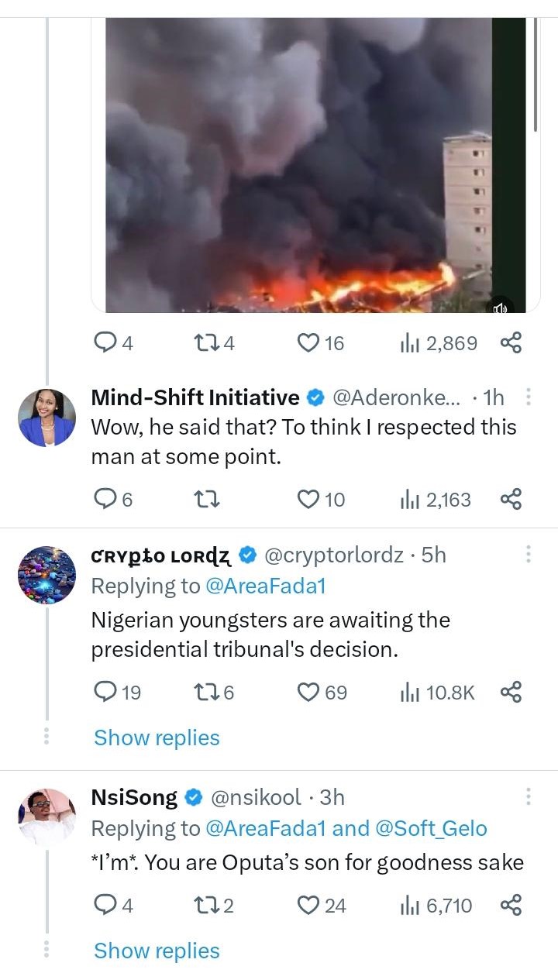View analytics for cryptorlordz tweet 10.8K
558x980 pixels.
[438, 692]
